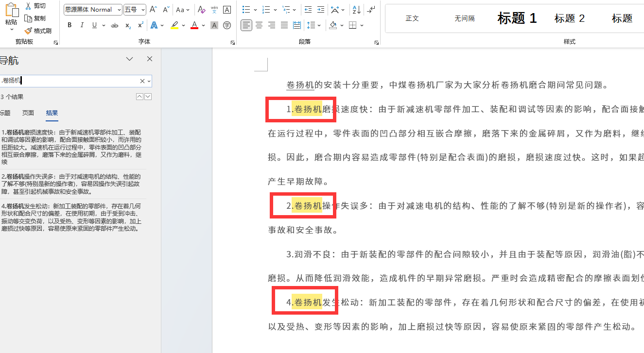The height and width of the screenshot is (353, 644).
Task: Jump to next result with down arrow
Action: point(148,96)
